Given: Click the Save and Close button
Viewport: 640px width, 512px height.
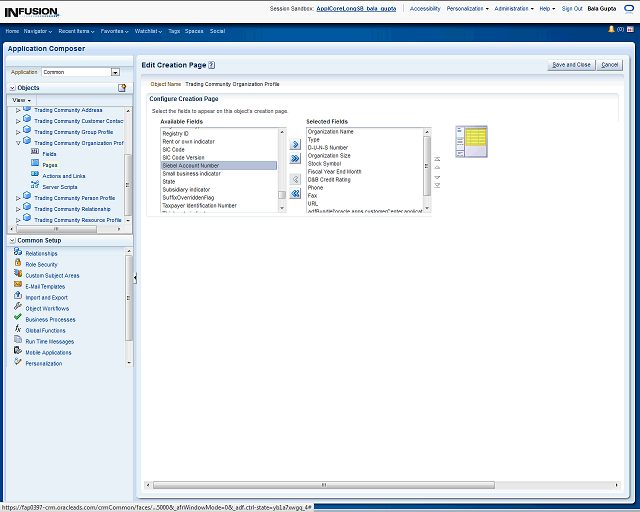Looking at the screenshot, I should pos(571,64).
